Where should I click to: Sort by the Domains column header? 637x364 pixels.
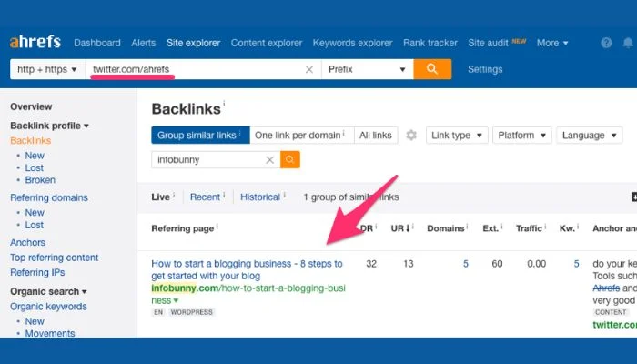tap(446, 228)
